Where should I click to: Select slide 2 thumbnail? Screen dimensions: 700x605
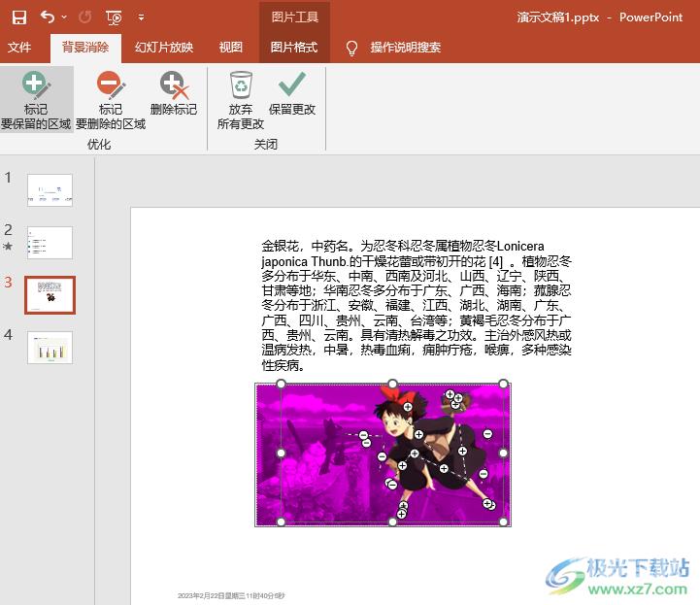(50, 243)
